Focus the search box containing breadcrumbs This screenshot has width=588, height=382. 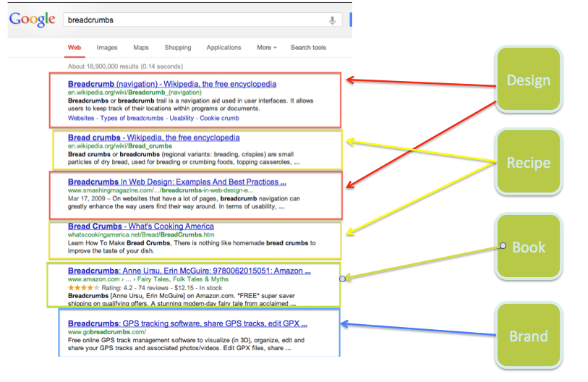(203, 20)
